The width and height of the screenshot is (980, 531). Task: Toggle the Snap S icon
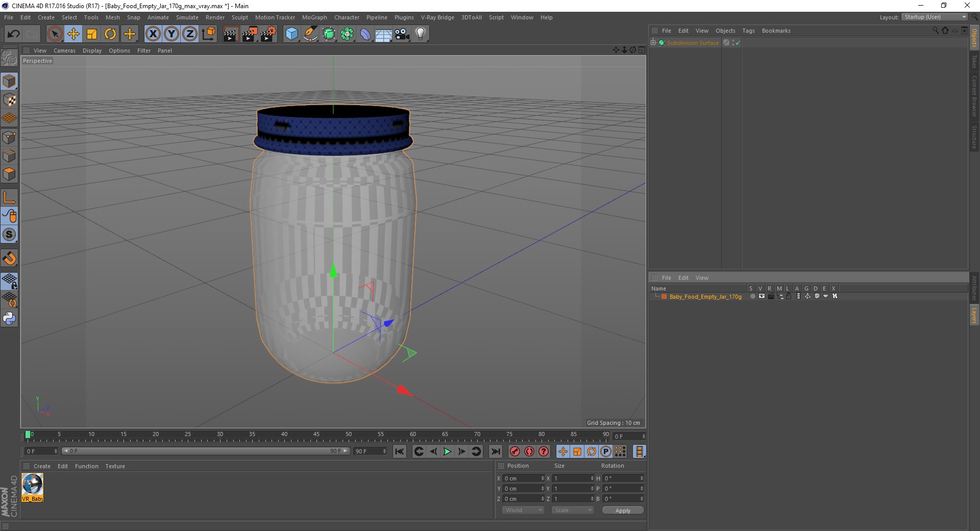(x=9, y=234)
